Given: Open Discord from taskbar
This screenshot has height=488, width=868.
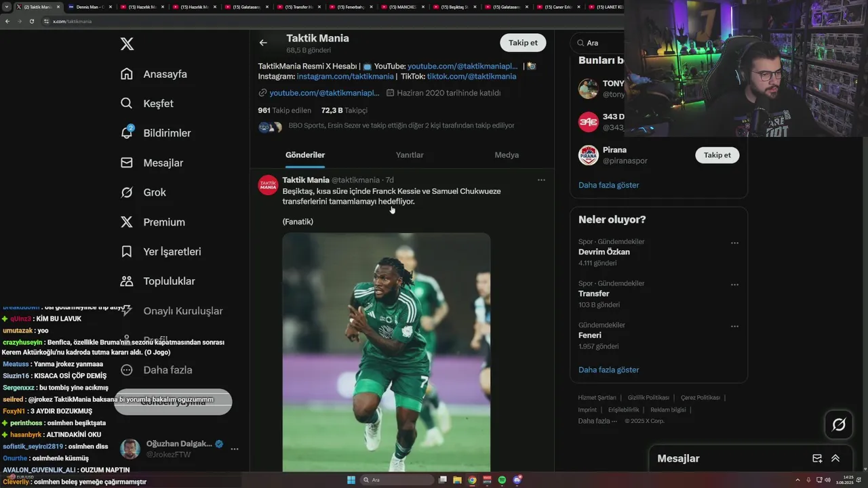Looking at the screenshot, I should pos(517,480).
